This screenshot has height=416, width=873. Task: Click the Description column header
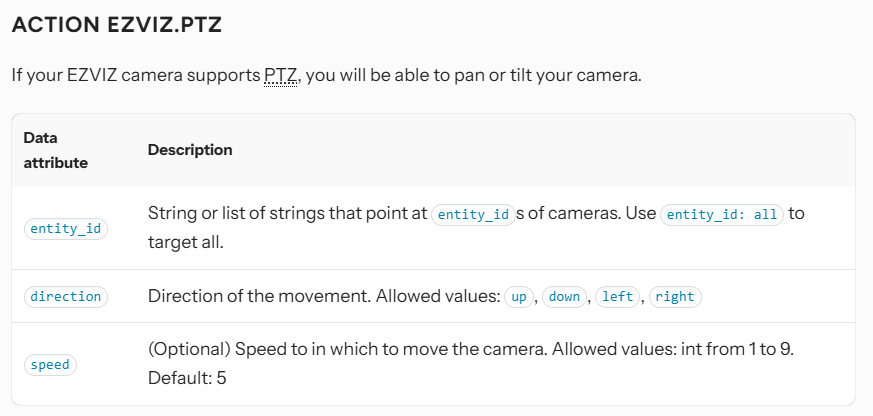pyautogui.click(x=190, y=150)
